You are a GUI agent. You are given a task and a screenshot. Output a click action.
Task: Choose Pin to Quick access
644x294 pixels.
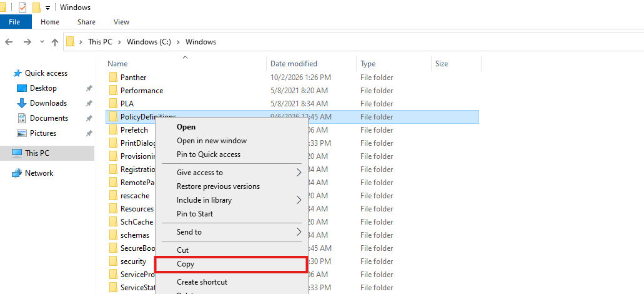coord(231,155)
